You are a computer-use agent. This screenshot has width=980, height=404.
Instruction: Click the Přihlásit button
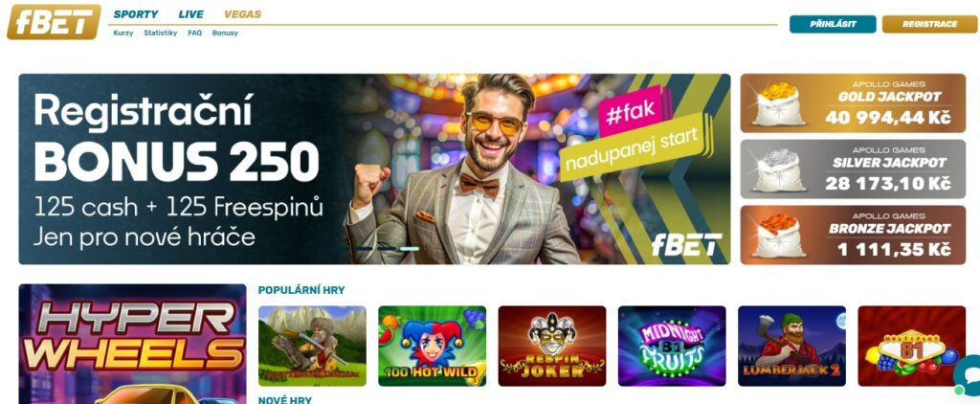pos(833,24)
